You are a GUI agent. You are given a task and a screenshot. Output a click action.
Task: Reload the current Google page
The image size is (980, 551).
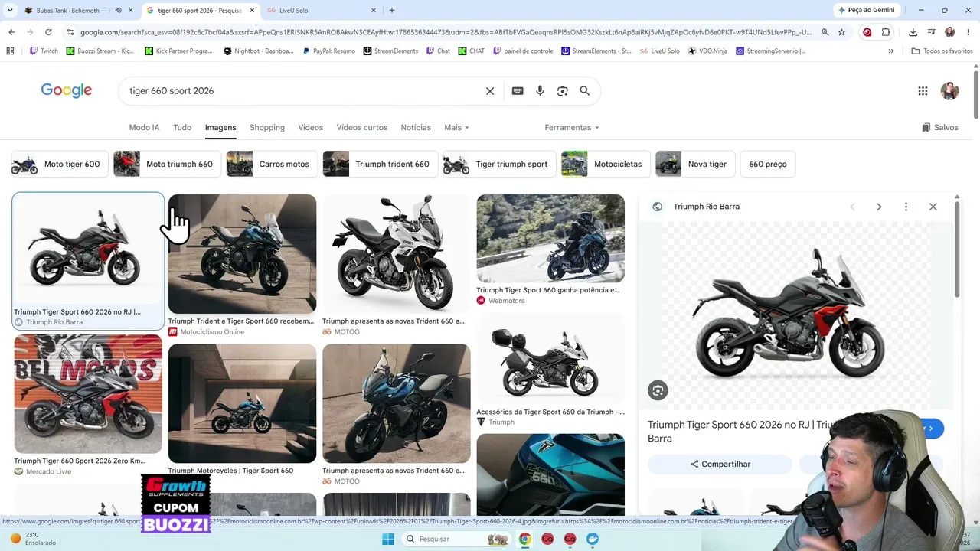48,32
